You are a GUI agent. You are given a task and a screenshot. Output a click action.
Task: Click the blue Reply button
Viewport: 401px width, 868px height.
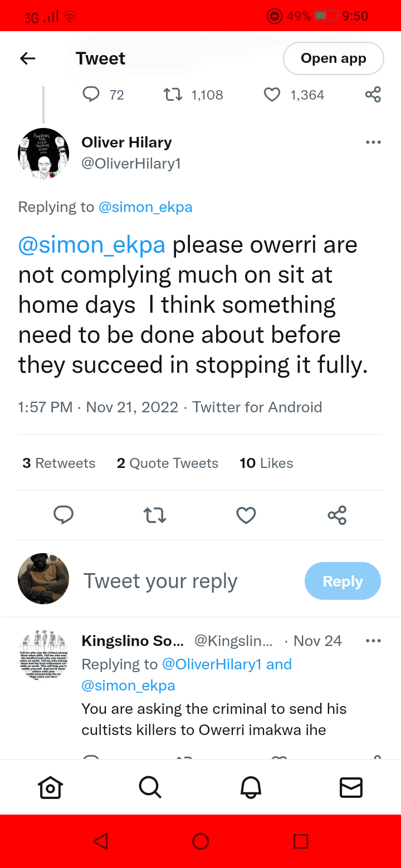[343, 581]
